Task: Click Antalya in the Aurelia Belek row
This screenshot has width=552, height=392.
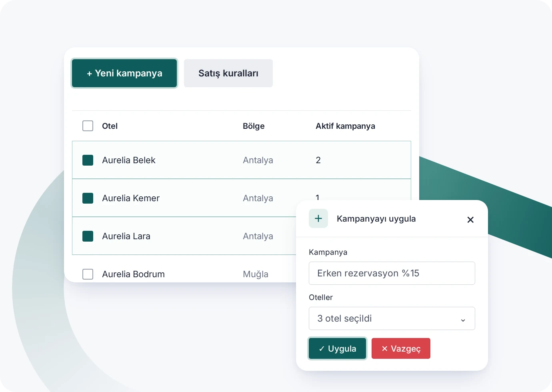Action: click(x=258, y=160)
